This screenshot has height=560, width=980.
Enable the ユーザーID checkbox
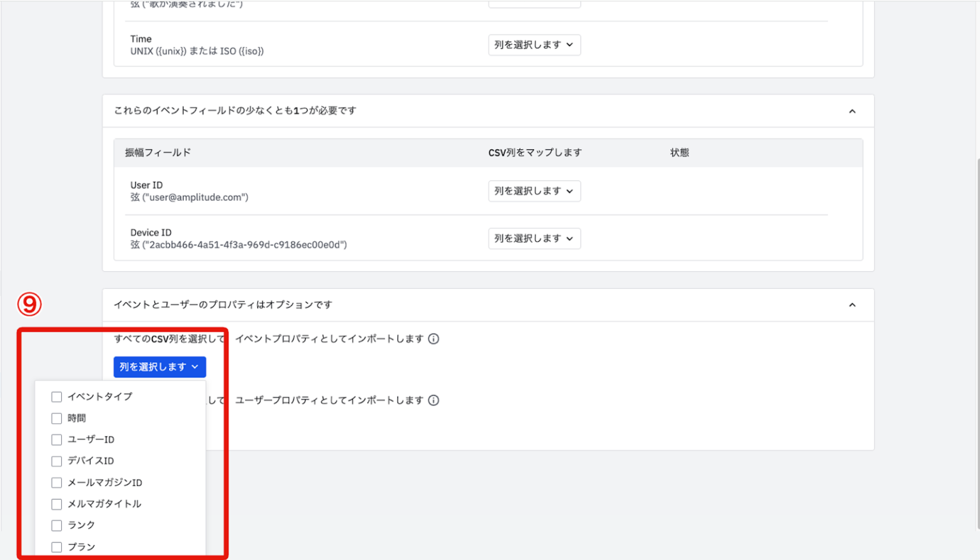click(56, 439)
